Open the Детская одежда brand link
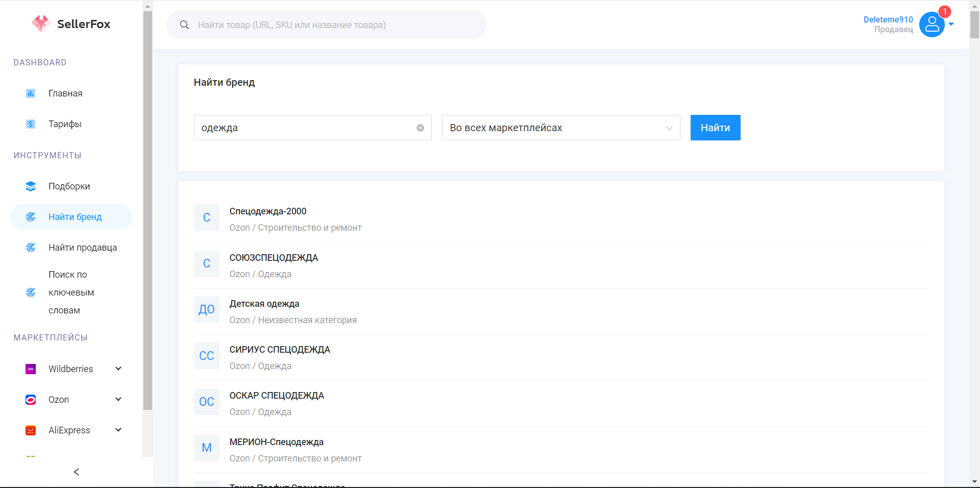The width and height of the screenshot is (980, 488). 264,304
